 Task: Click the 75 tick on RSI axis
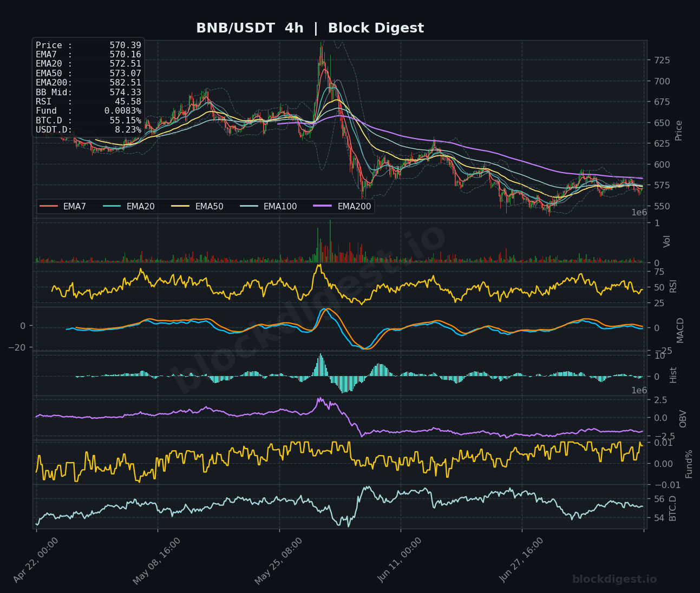click(x=659, y=272)
